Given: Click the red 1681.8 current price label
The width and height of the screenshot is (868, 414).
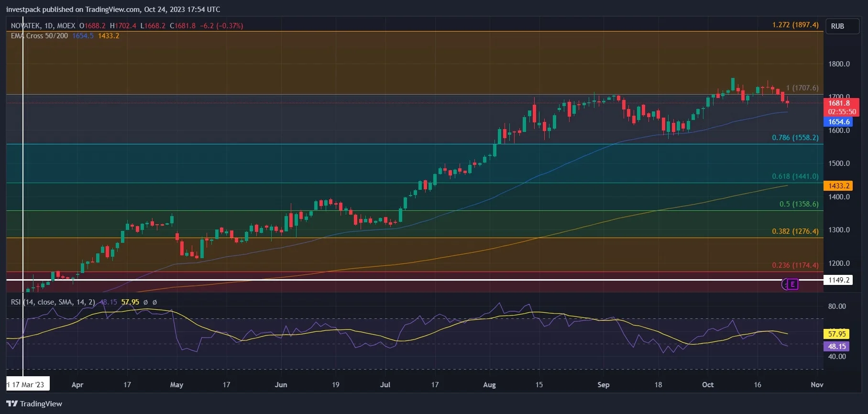Looking at the screenshot, I should pyautogui.click(x=841, y=107).
